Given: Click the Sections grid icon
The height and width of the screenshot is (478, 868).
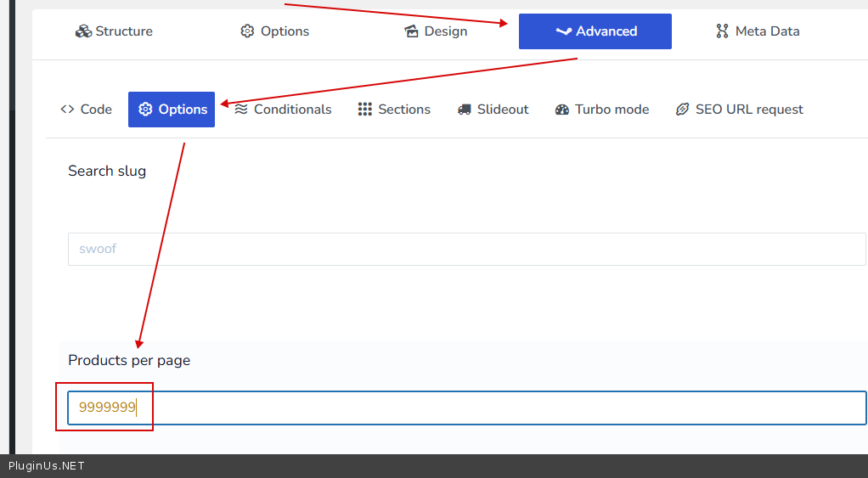Looking at the screenshot, I should tap(365, 110).
